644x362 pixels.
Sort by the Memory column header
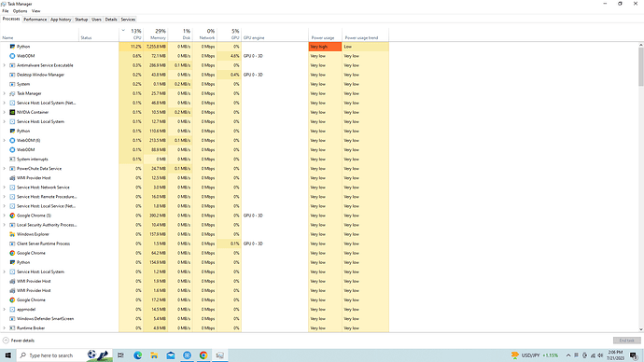[x=155, y=35]
